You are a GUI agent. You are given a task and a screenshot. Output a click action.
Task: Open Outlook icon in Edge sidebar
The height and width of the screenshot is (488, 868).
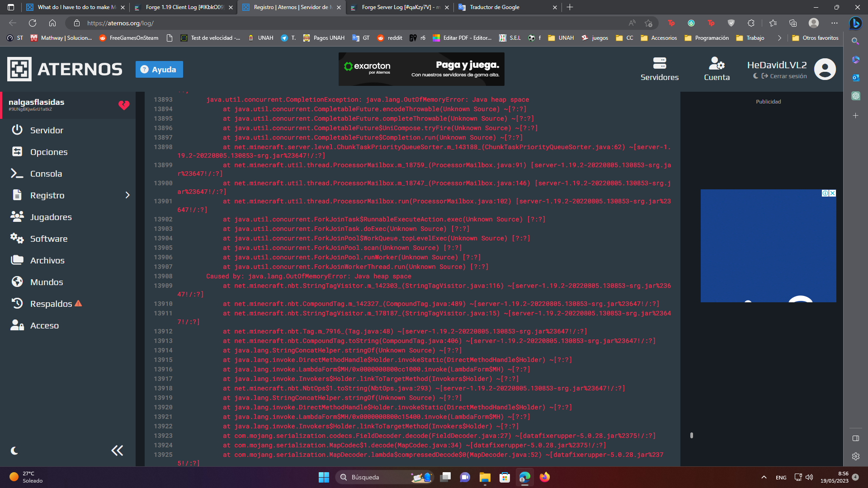[855, 78]
